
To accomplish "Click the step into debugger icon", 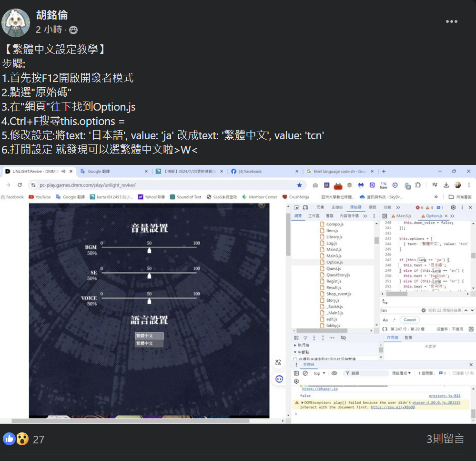I will (x=314, y=338).
